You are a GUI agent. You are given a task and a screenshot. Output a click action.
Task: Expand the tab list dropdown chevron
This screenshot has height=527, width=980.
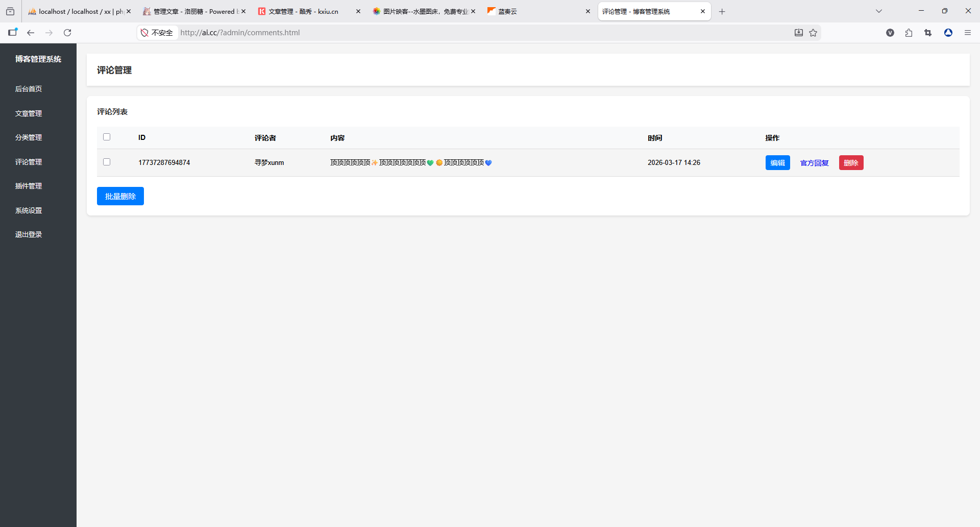[878, 11]
